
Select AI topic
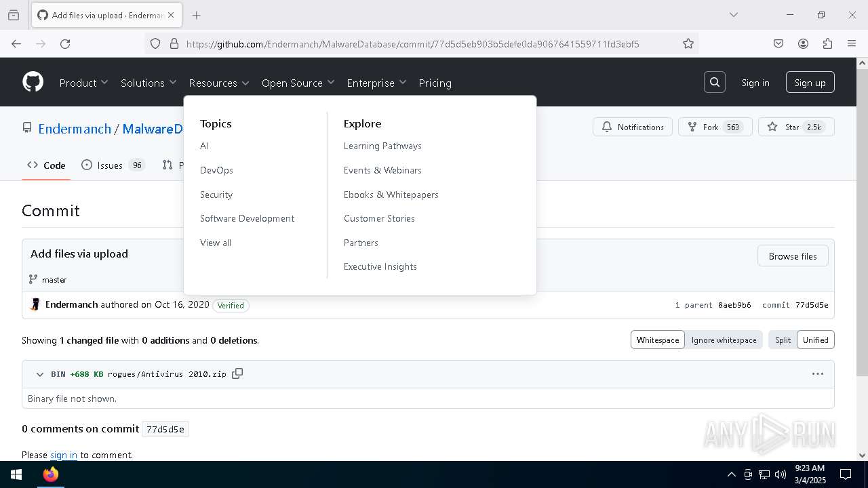[x=204, y=146]
